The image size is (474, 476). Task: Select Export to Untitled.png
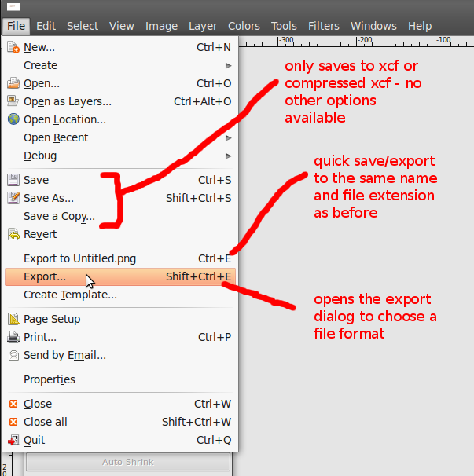tap(120, 258)
